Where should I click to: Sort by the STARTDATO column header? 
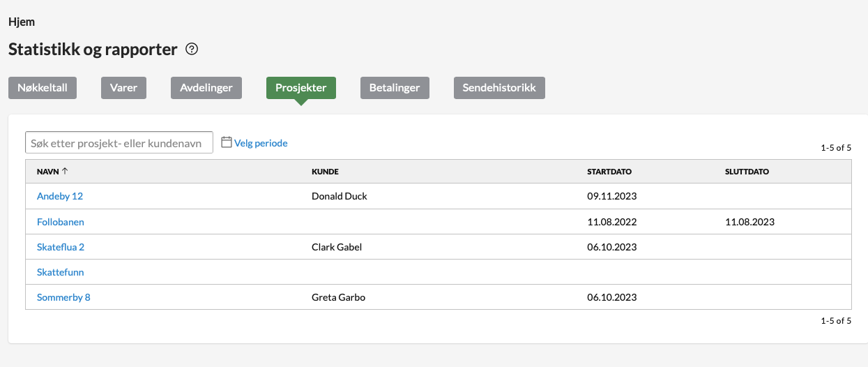click(x=609, y=172)
